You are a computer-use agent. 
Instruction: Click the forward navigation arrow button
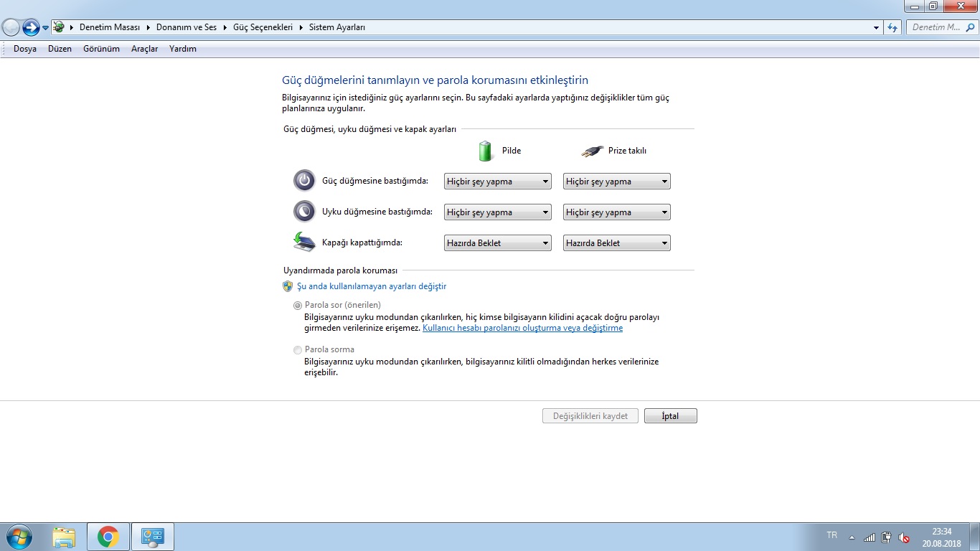point(30,27)
